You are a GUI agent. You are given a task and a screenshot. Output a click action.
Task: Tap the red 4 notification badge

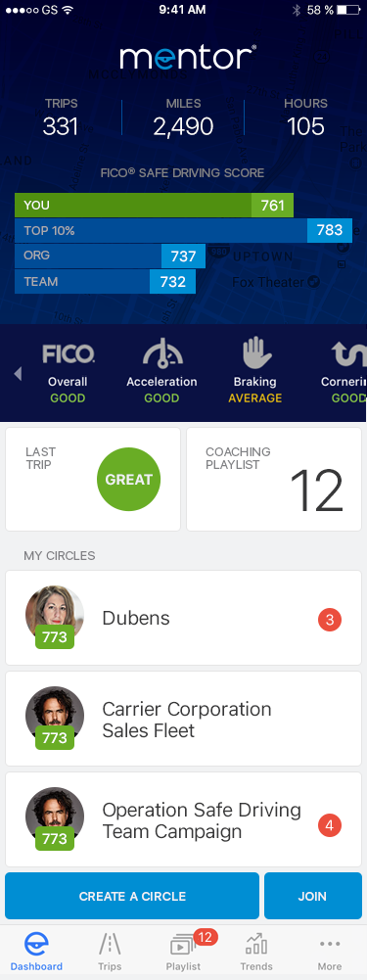[330, 825]
